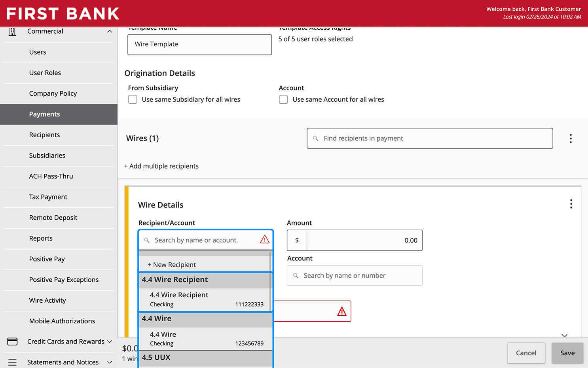Go to ACH Pass-Thru
588x368 pixels.
point(59,176)
